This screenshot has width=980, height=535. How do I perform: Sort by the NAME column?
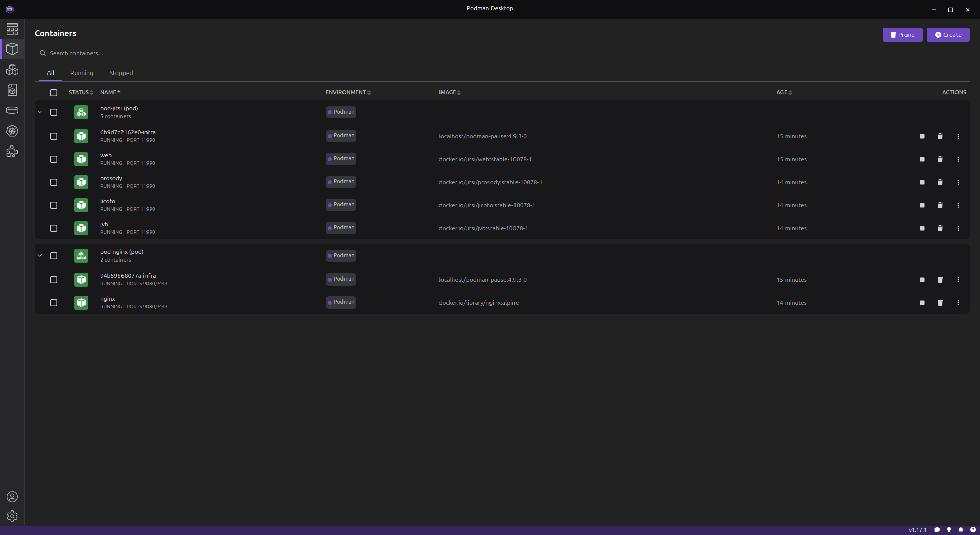pos(110,92)
